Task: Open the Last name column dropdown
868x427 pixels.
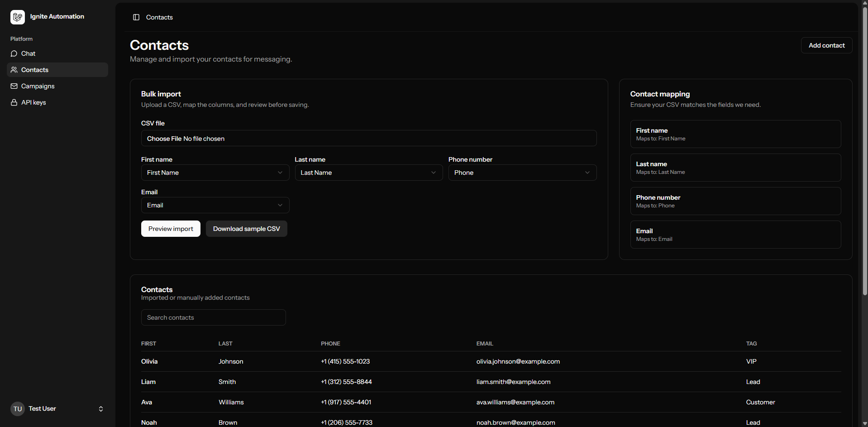Action: pyautogui.click(x=368, y=173)
